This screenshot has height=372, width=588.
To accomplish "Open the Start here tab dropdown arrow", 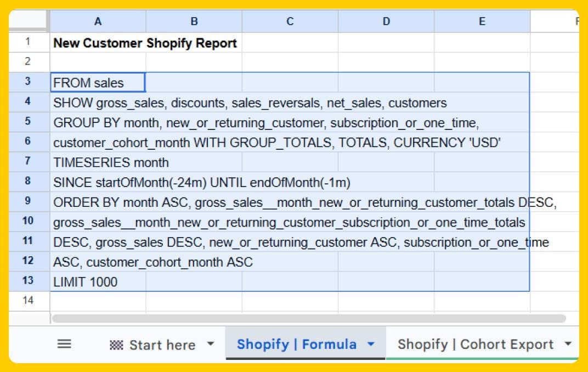I will 211,343.
